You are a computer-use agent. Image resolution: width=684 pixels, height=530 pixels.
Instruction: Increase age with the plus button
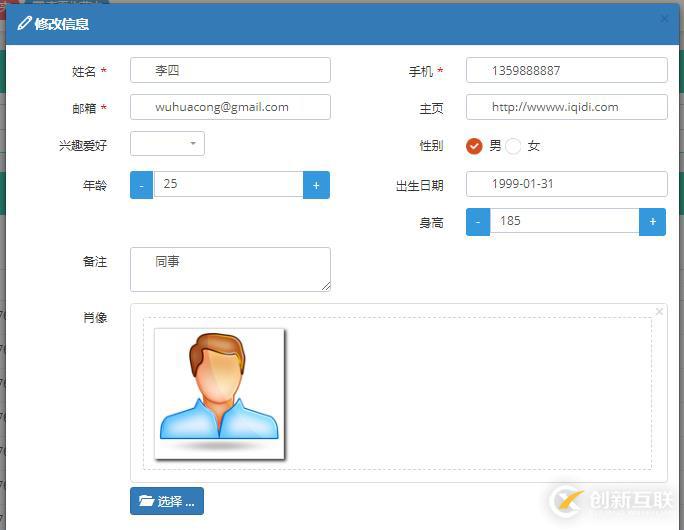[x=316, y=185]
